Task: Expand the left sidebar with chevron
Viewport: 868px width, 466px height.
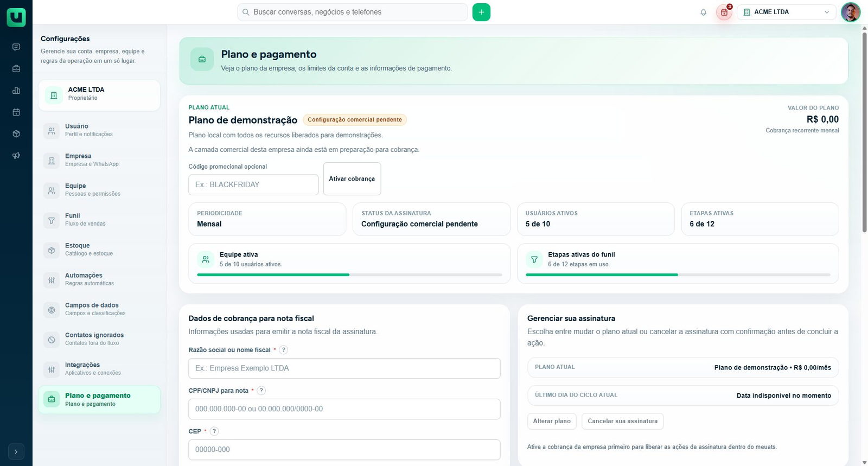Action: click(16, 451)
